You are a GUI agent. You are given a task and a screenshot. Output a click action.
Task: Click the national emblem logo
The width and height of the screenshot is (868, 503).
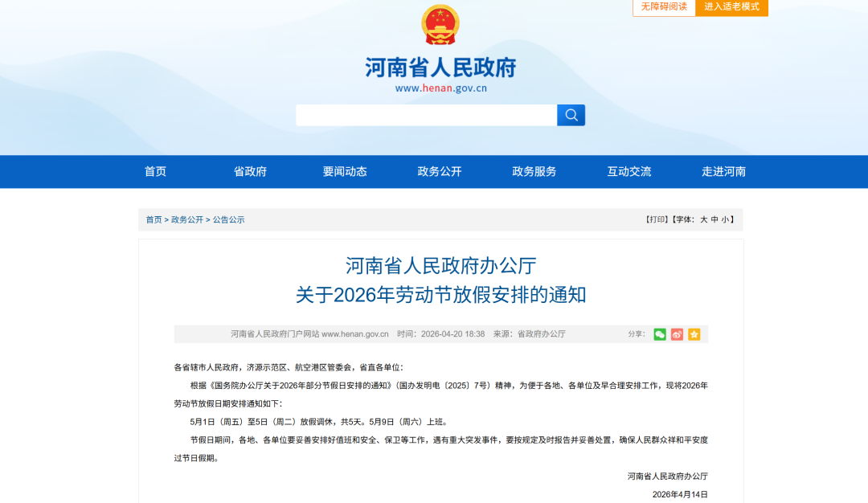click(440, 25)
